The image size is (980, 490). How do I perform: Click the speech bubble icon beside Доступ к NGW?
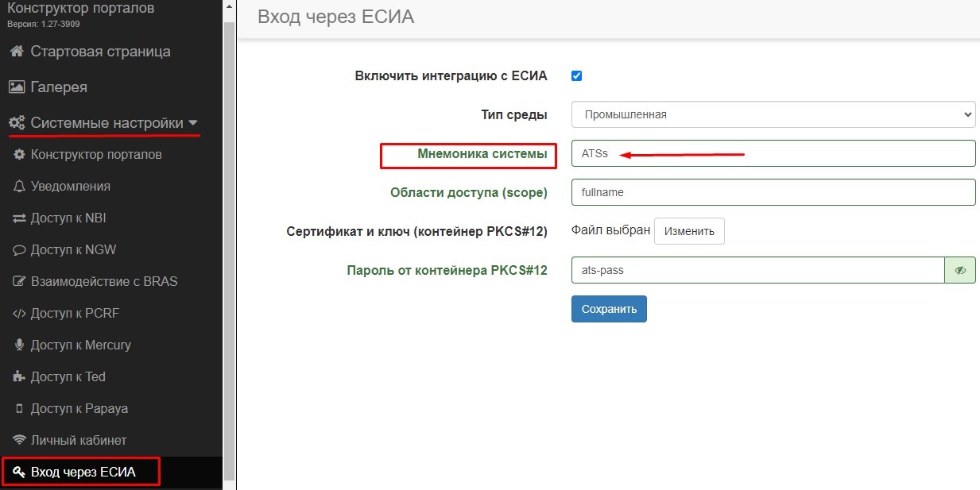point(20,250)
